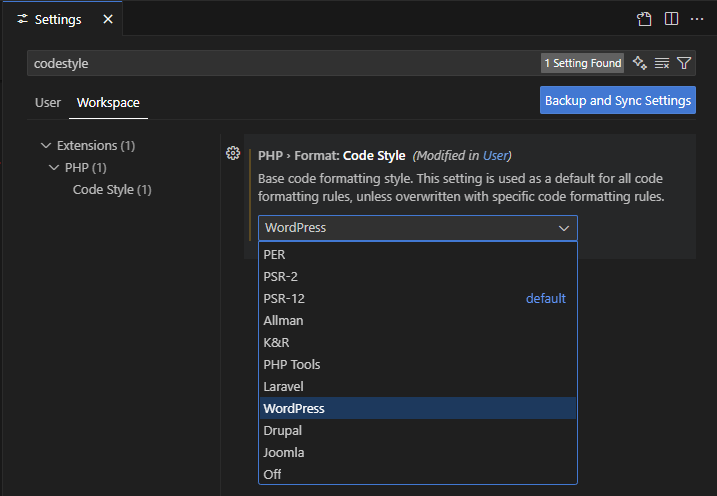Screen dimensions: 717x496
Task: Choose PSR-12 default style option
Action: tap(417, 298)
